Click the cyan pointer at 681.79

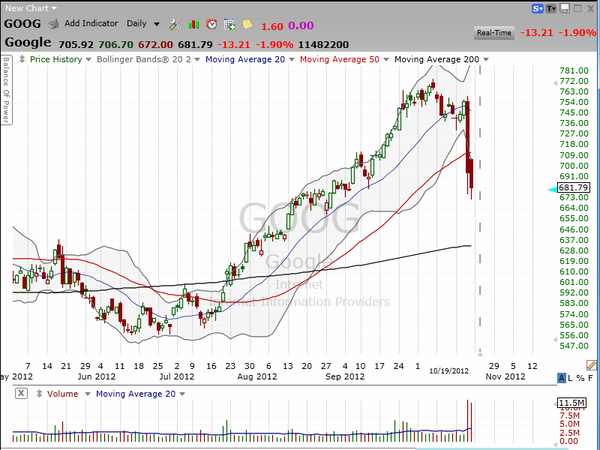coord(553,189)
